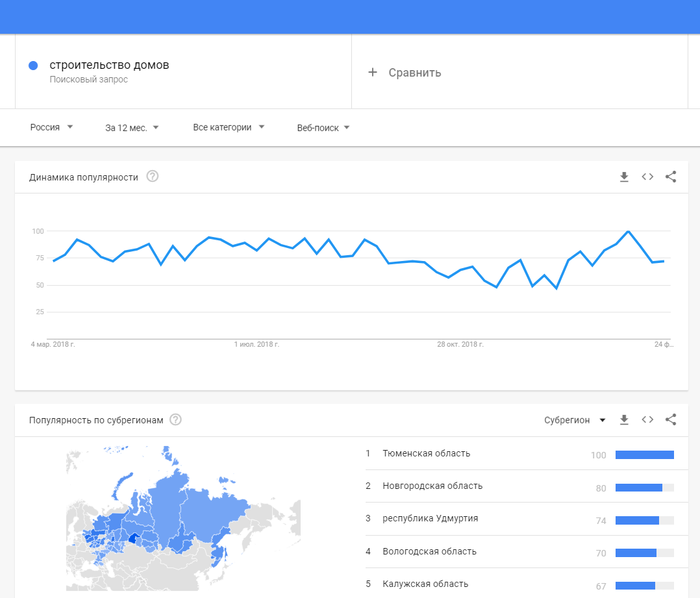Change the За 12 мес. time range
Image resolution: width=700 pixels, height=598 pixels.
click(131, 127)
